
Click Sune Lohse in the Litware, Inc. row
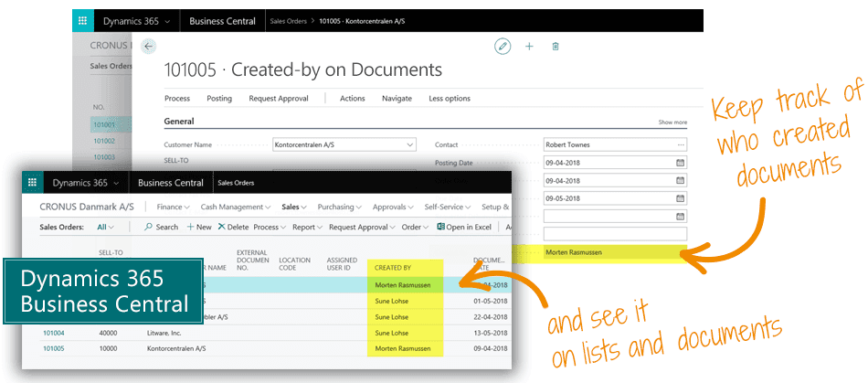[x=391, y=334]
